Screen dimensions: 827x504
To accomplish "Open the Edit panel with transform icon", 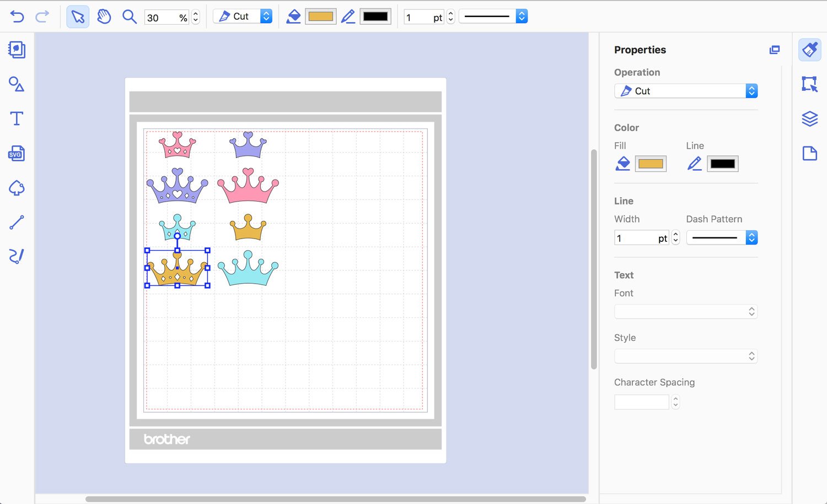I will click(x=809, y=84).
